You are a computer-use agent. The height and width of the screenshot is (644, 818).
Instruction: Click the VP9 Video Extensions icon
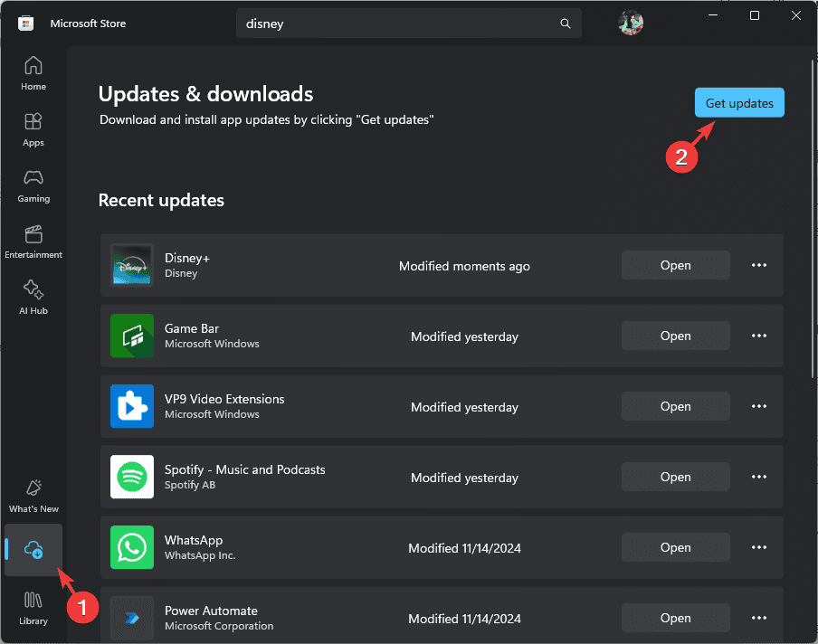point(132,406)
